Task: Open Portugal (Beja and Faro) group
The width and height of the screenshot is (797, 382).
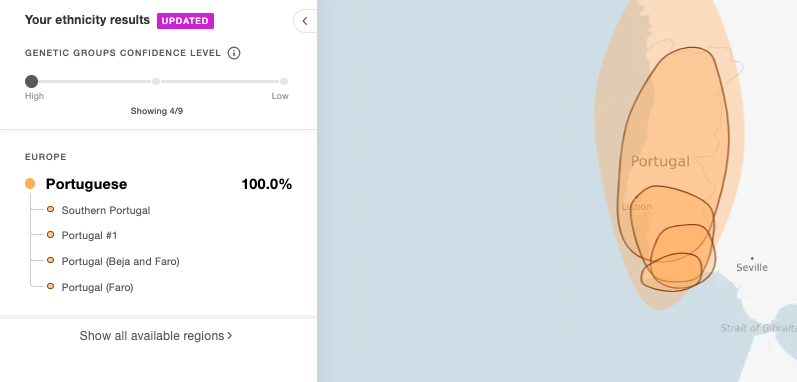Action: coord(120,262)
